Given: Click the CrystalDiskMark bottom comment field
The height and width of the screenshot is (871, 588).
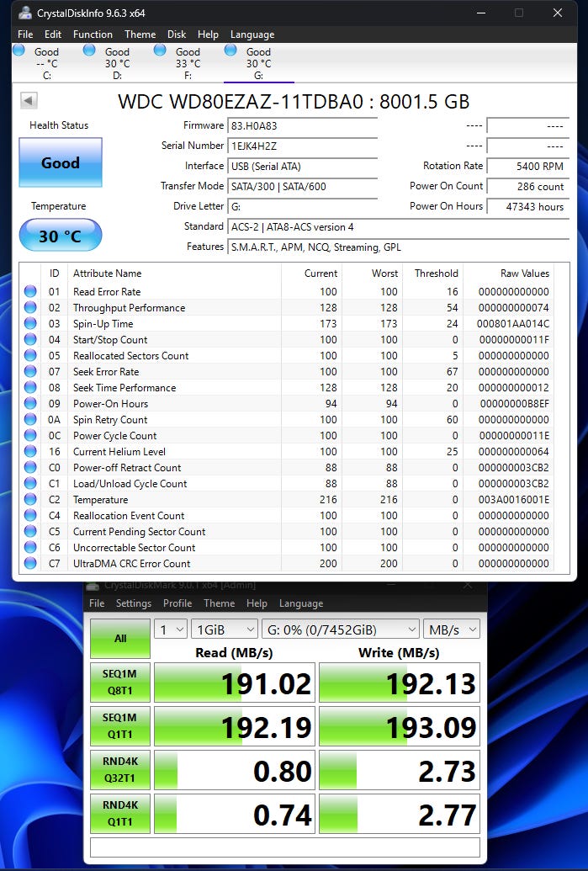Looking at the screenshot, I should [285, 847].
